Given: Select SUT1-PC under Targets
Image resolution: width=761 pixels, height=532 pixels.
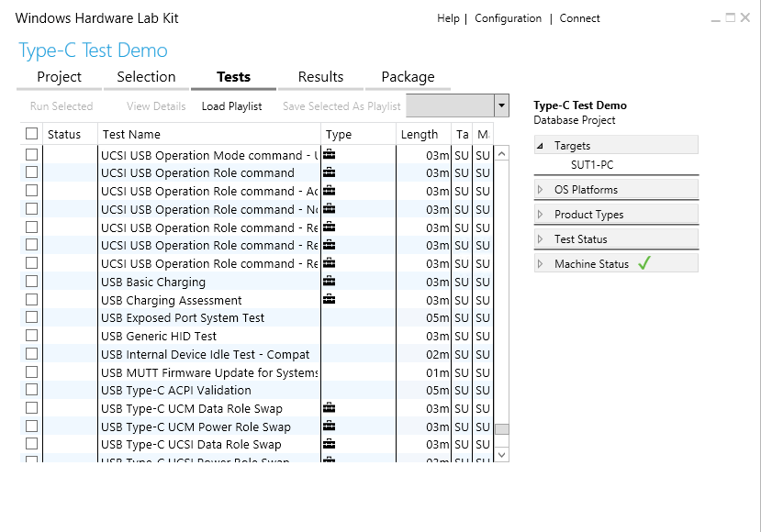Looking at the screenshot, I should (591, 165).
